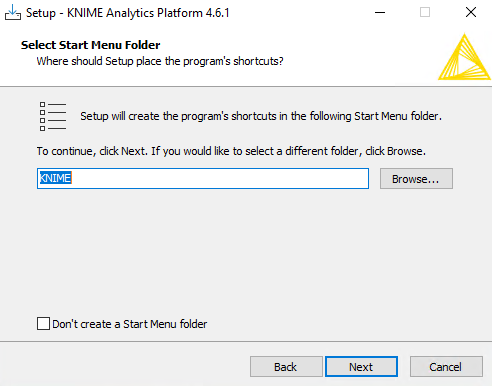Open the Browse... folder dialog
492x386 pixels.
coord(416,179)
